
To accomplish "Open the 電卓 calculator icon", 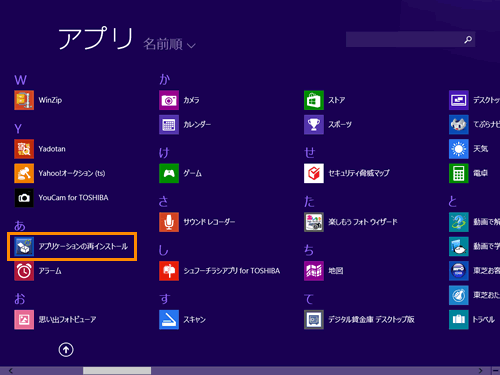I will click(x=459, y=173).
